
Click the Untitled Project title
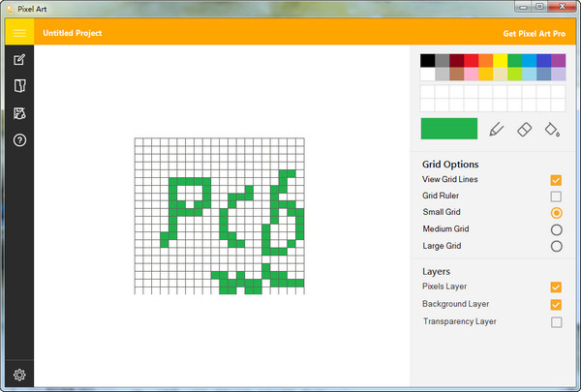coord(73,33)
